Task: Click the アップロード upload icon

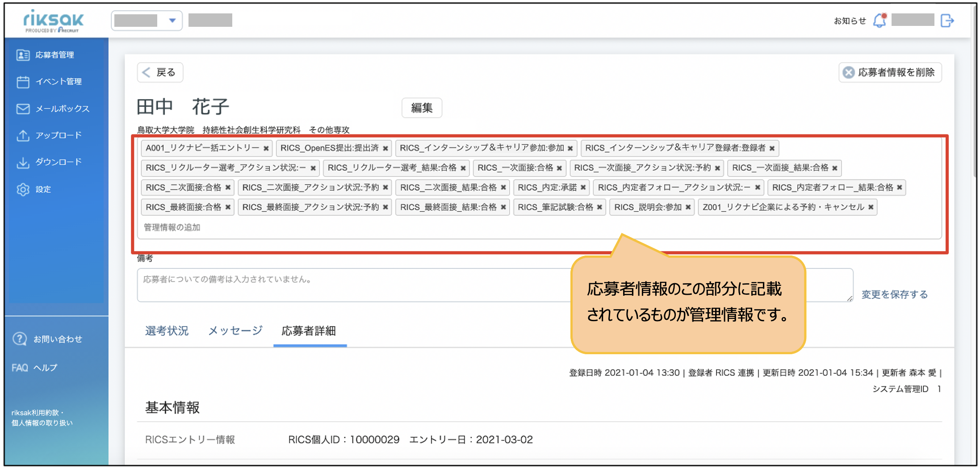Action: (23, 135)
